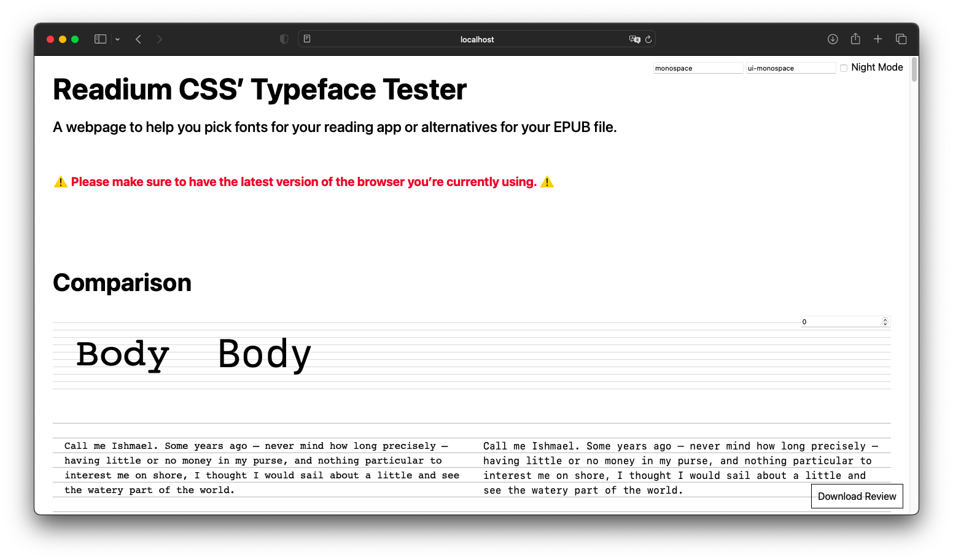Open the sidebar options chevron menu
Screen dimensions: 953x560
[117, 39]
